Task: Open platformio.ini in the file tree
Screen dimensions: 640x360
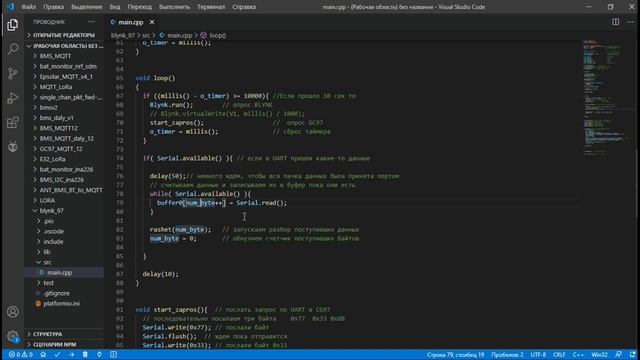Action: coord(61,303)
